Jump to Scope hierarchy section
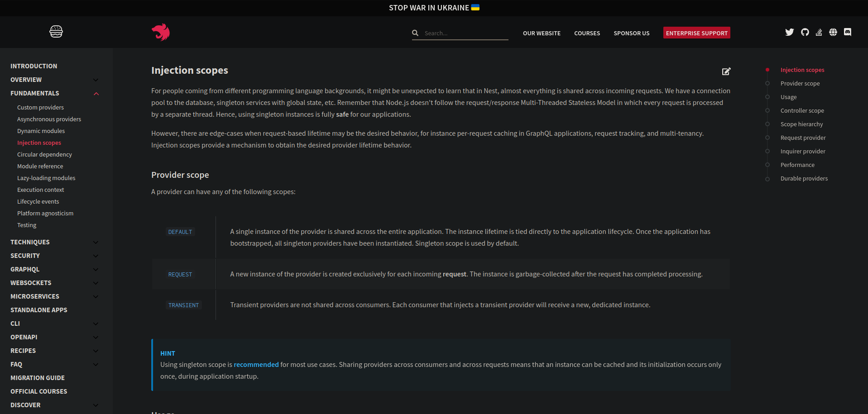Image resolution: width=868 pixels, height=414 pixels. [801, 124]
